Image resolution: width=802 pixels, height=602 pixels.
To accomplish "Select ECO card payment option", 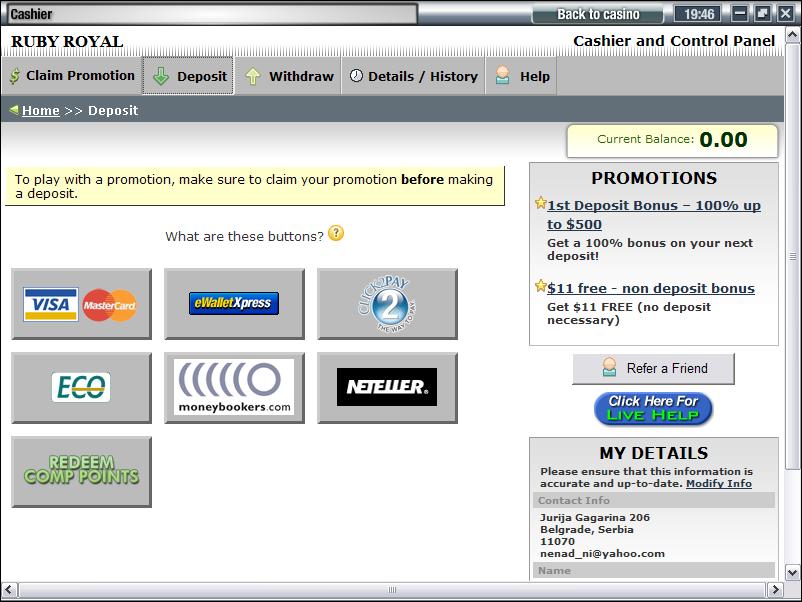I will coord(81,387).
